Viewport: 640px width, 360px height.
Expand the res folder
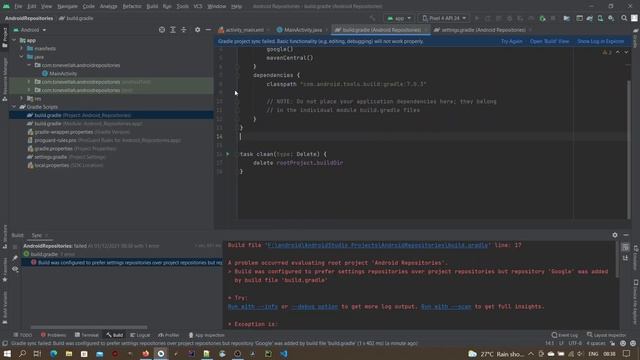(x=22, y=98)
